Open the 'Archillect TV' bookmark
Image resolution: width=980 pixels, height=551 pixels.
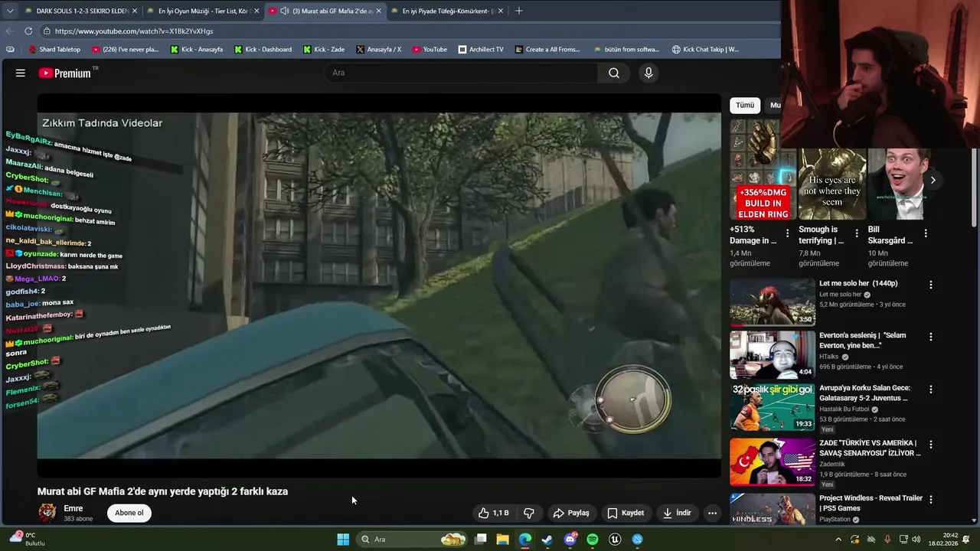(481, 49)
